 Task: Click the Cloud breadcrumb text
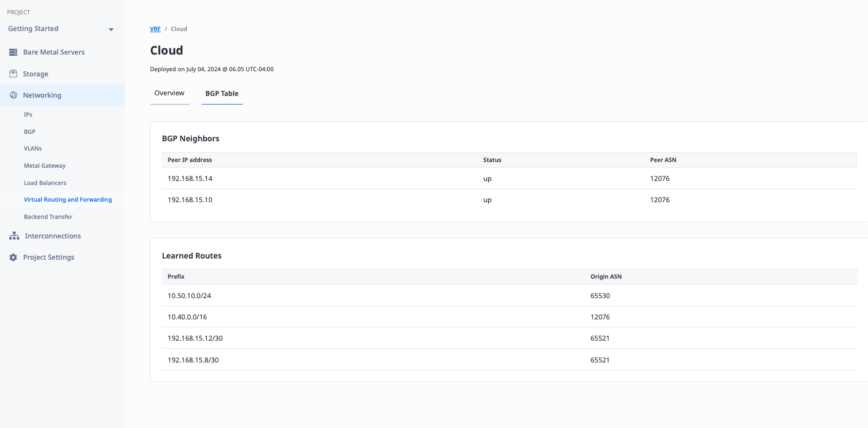179,29
